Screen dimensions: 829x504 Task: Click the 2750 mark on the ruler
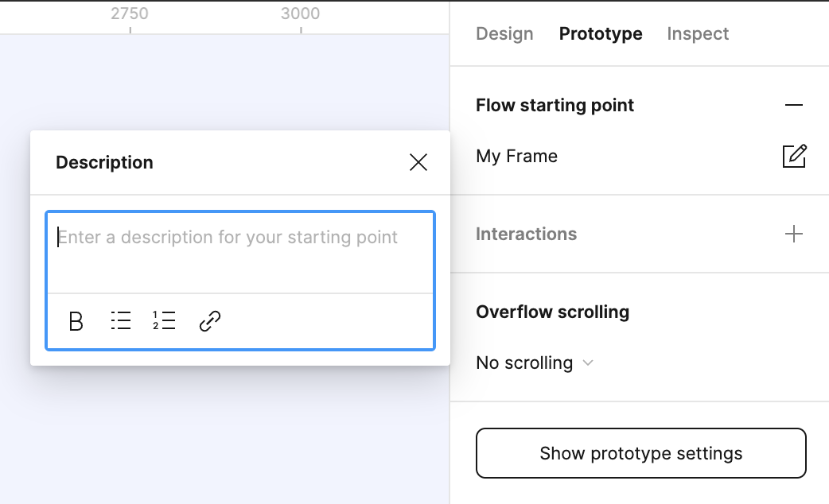tap(130, 14)
